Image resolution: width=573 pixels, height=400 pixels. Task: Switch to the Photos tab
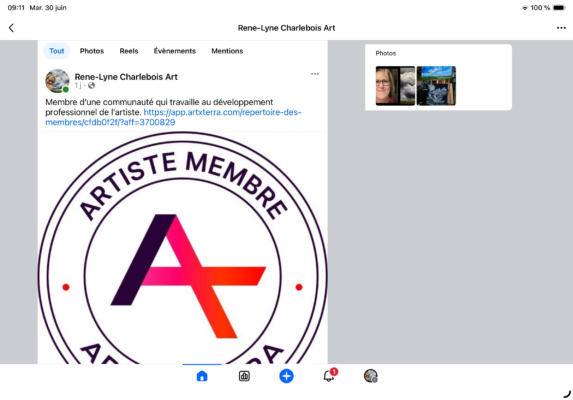92,51
